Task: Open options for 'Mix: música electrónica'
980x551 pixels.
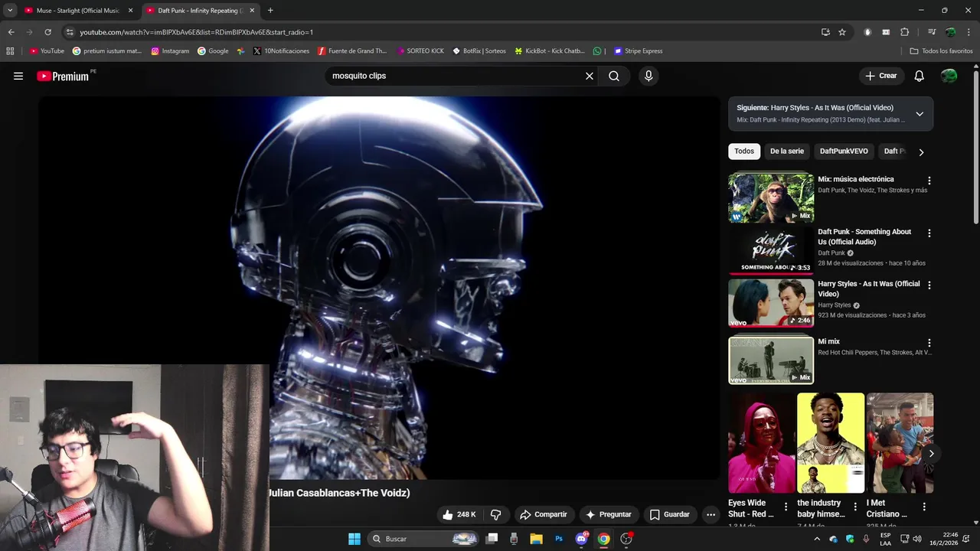Action: (x=929, y=181)
